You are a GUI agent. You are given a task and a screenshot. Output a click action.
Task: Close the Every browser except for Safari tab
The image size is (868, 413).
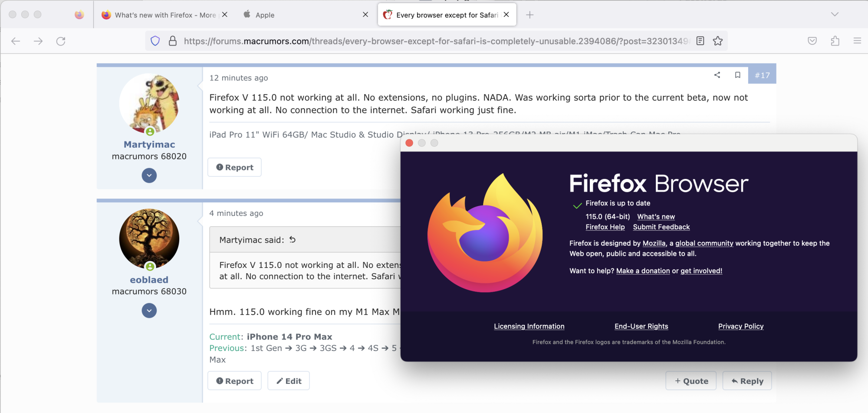[x=506, y=14]
